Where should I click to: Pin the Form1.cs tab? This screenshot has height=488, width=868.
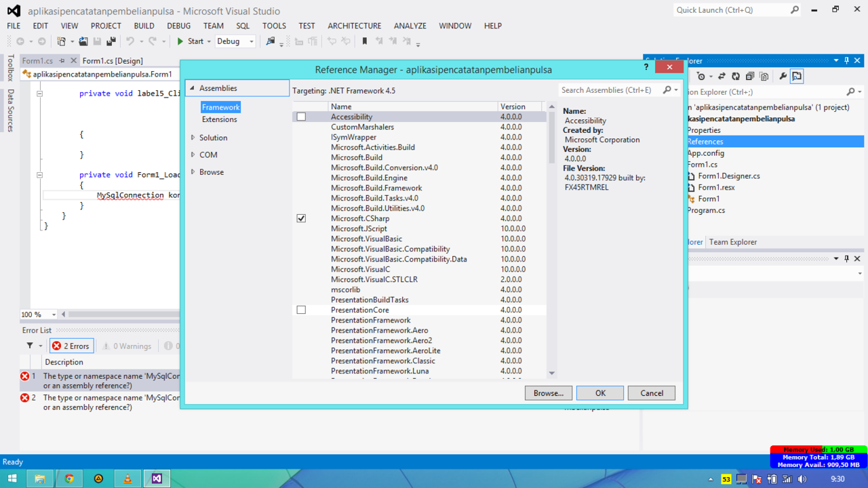(62, 61)
